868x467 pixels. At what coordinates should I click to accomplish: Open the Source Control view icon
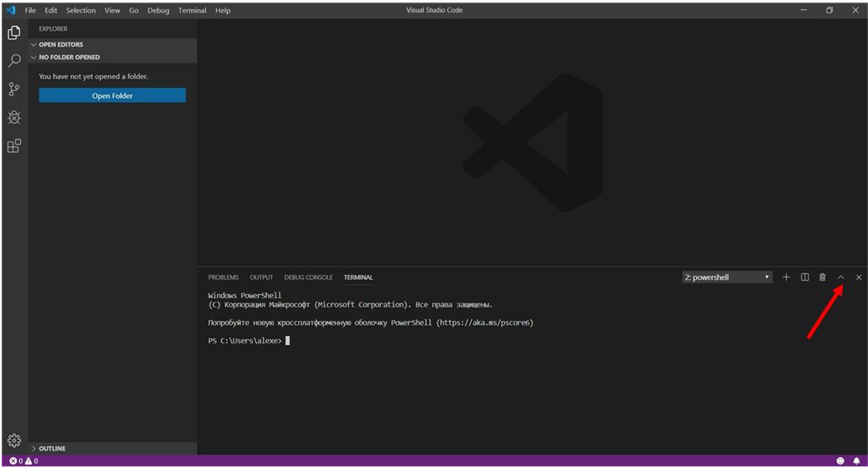14,89
